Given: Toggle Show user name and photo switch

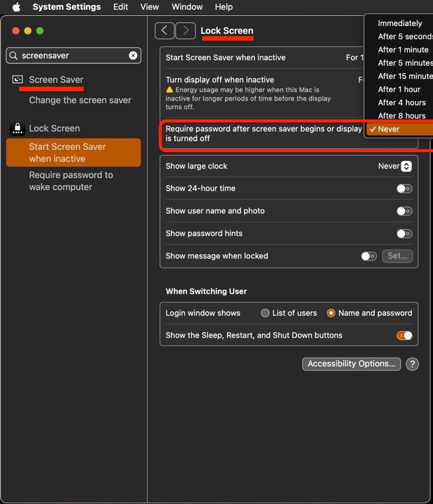Looking at the screenshot, I should [405, 211].
